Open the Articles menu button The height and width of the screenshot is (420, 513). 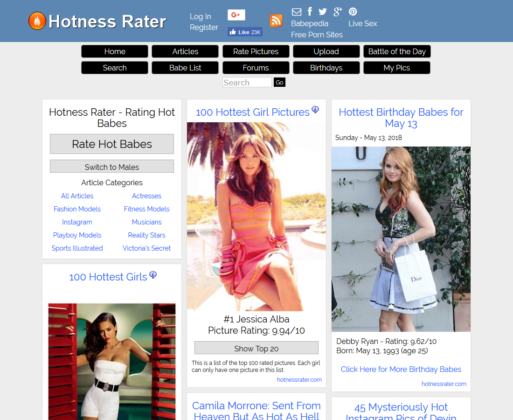[185, 51]
